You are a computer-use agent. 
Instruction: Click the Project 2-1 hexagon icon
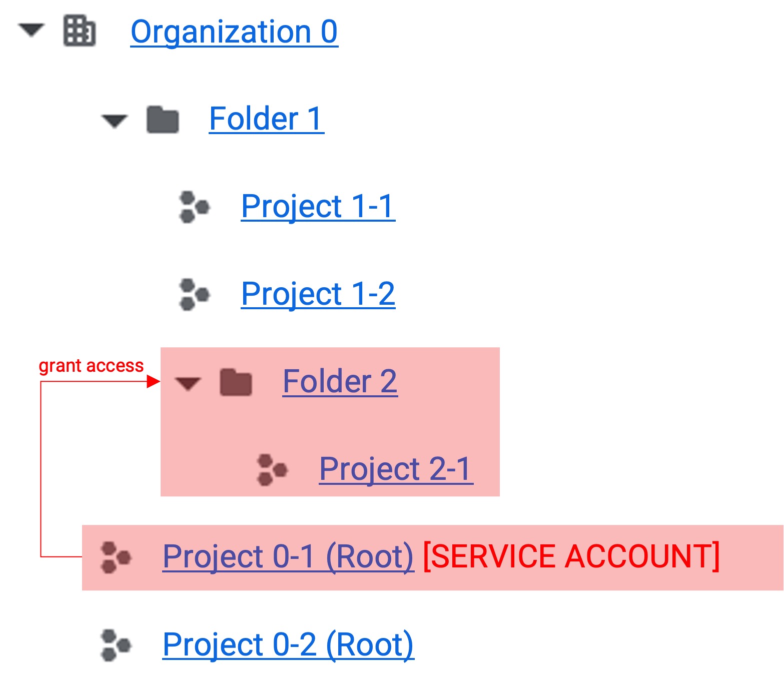272,470
